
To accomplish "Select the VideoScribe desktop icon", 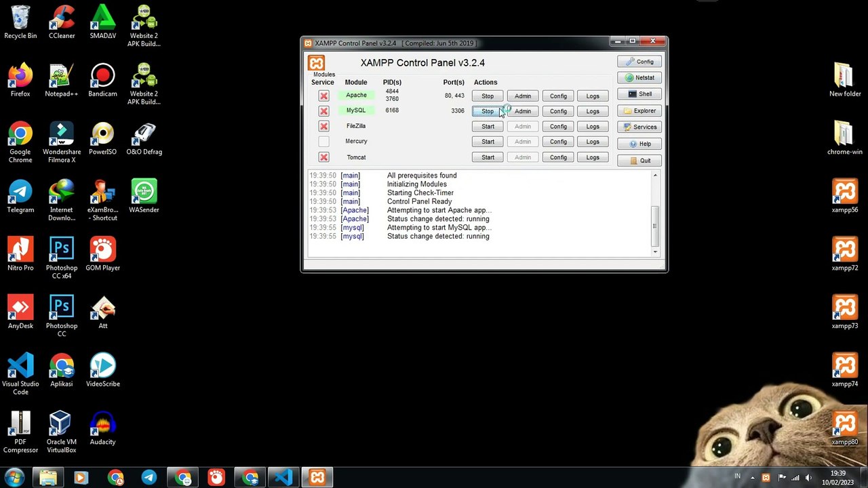I will (x=103, y=371).
